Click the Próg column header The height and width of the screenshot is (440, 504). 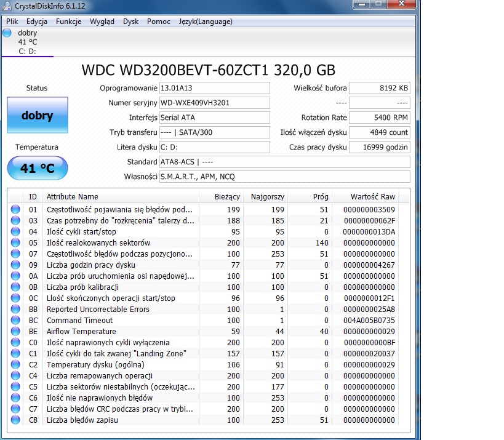pos(310,197)
